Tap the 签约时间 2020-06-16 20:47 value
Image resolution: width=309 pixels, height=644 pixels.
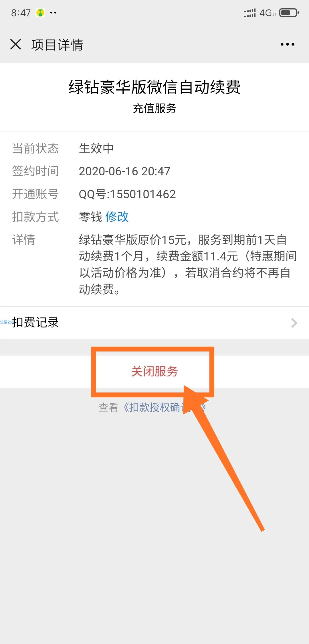point(124,171)
